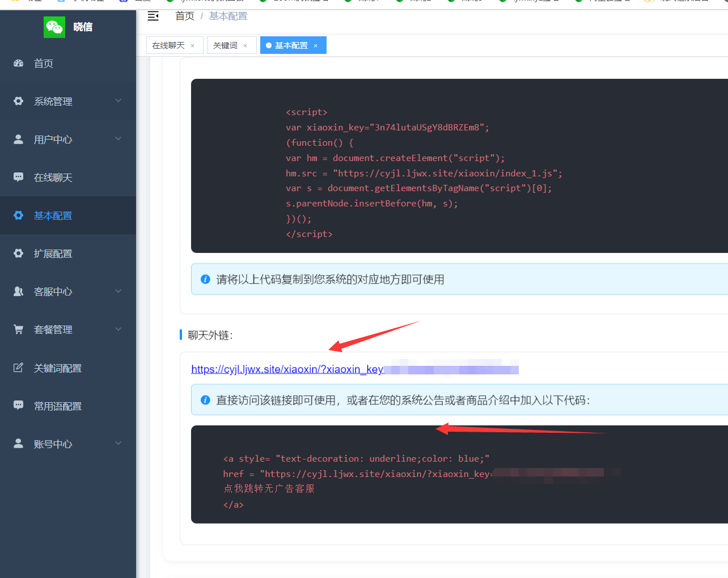Click the 首页 breadcrumb link

185,16
